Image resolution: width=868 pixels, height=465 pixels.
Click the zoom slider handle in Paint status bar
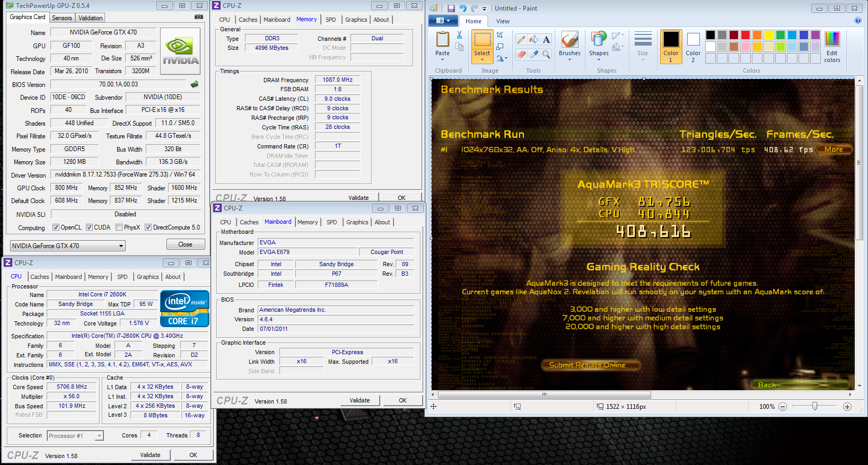[x=814, y=406]
